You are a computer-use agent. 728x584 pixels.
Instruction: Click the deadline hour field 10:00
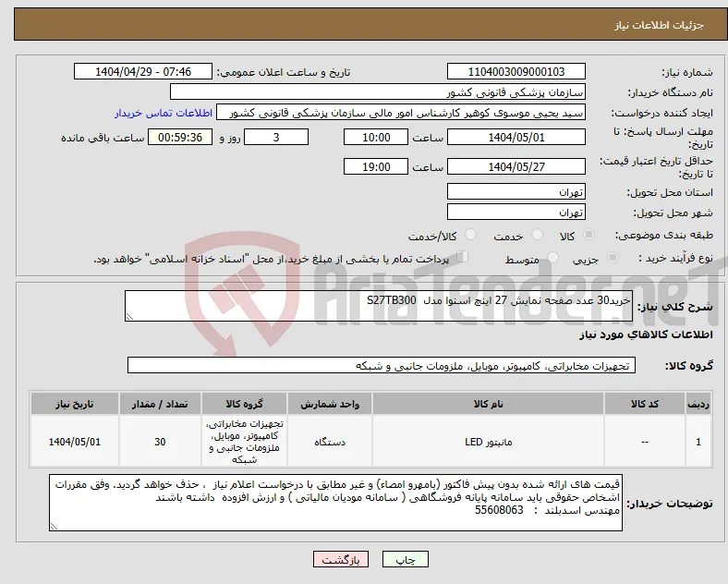pyautogui.click(x=376, y=138)
